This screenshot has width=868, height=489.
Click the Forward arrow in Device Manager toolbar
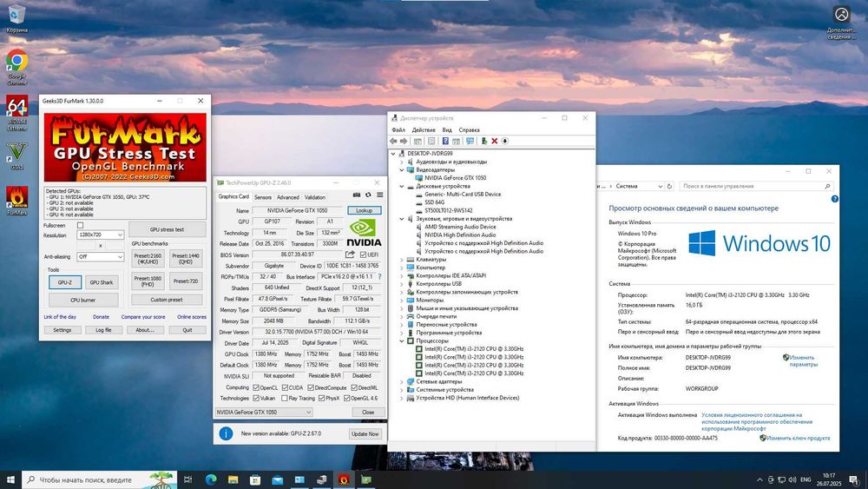coord(404,142)
